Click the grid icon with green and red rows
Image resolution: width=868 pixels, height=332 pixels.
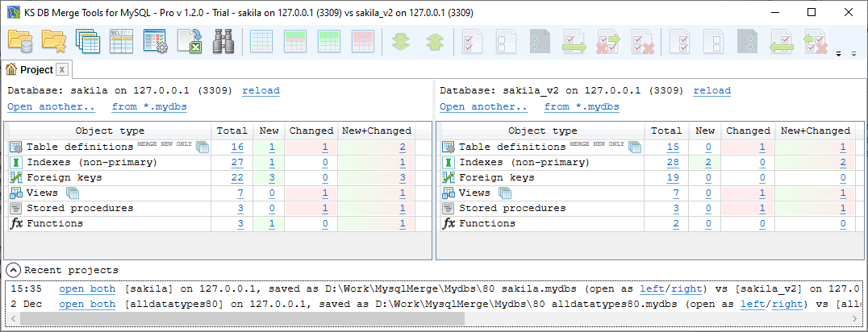coord(295,41)
